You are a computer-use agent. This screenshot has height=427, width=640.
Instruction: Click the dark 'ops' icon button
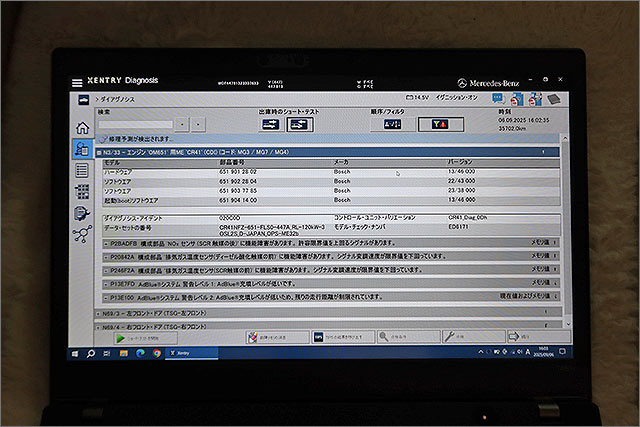click(343, 337)
